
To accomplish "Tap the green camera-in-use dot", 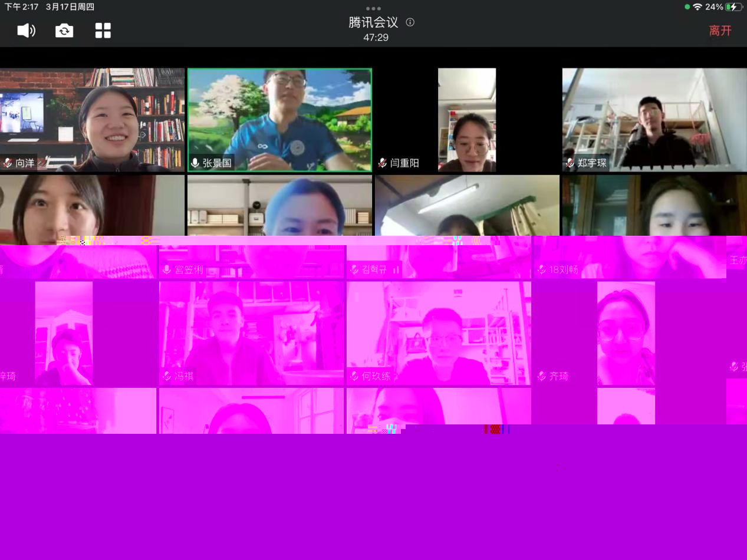I will point(687,7).
